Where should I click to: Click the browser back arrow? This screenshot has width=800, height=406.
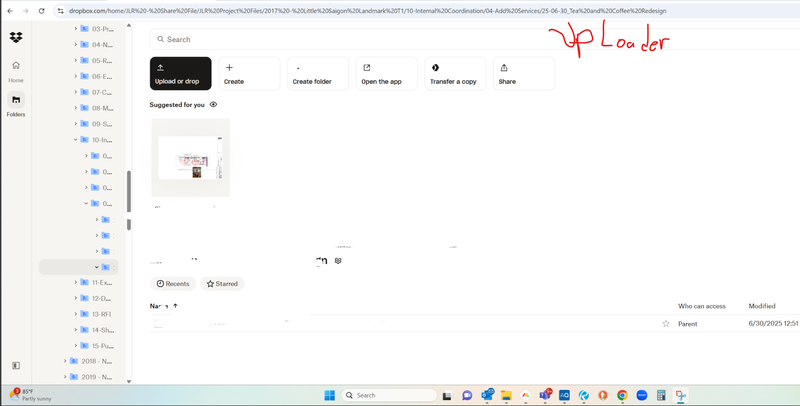tap(10, 11)
